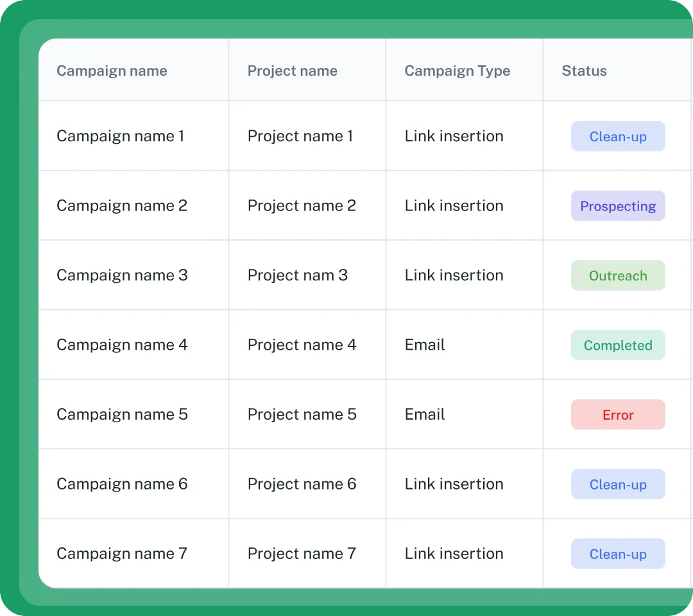Click the Prospecting status badge
This screenshot has width=693, height=616.
[618, 206]
